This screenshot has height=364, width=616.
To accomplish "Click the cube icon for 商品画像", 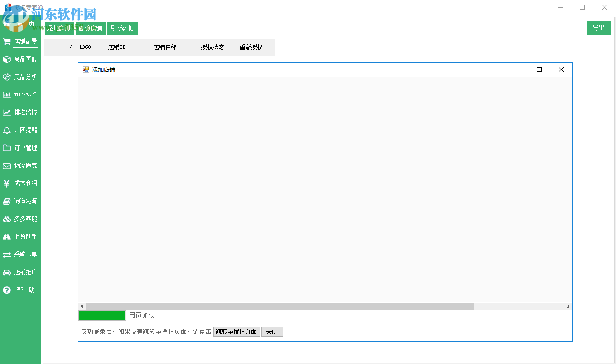I will click(x=7, y=59).
